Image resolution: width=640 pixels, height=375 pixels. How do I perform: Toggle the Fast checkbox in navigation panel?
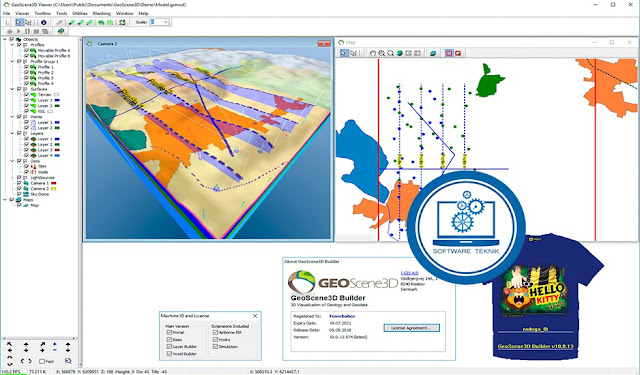coord(42,361)
